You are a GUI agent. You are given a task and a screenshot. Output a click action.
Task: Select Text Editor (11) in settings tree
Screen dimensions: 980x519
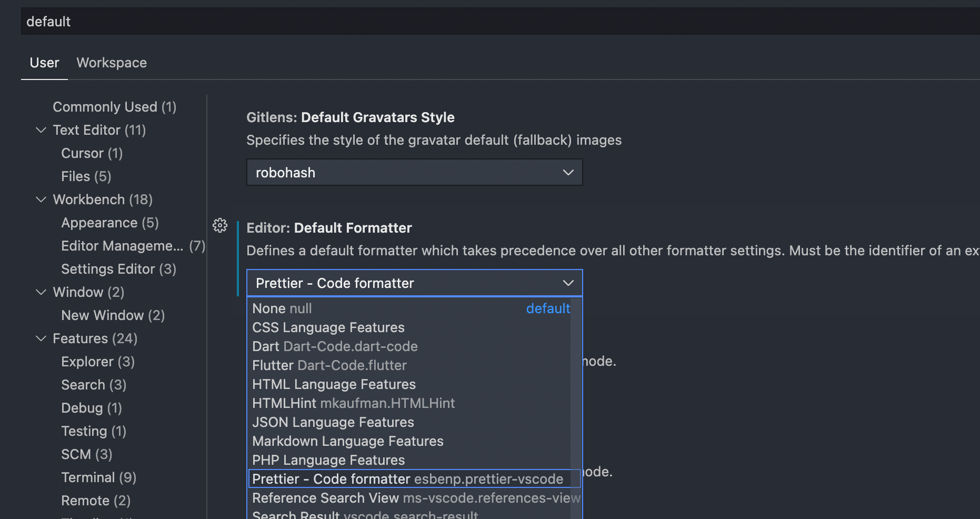(x=99, y=130)
